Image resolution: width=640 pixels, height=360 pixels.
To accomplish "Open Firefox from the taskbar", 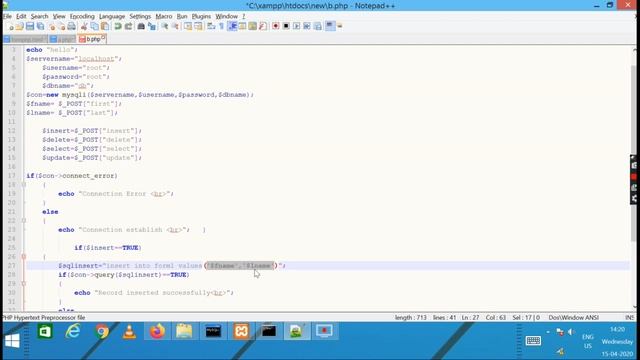I will tap(157, 331).
